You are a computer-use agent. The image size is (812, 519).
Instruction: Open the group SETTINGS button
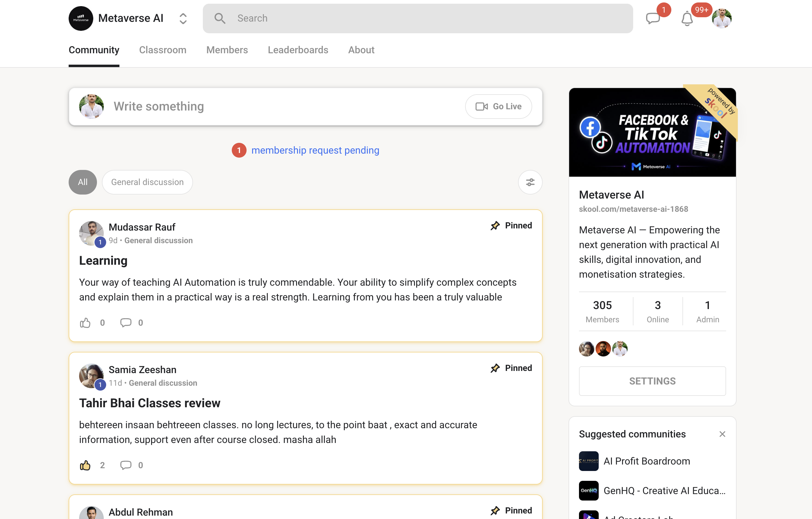tap(652, 381)
